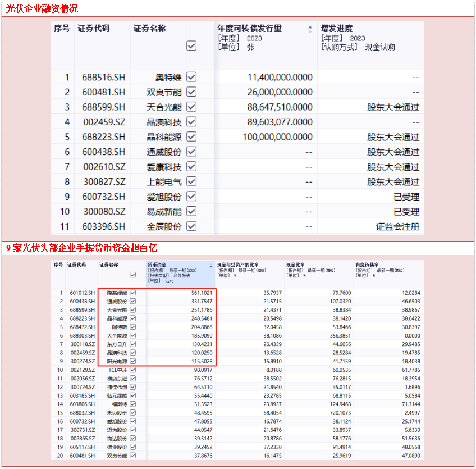The width and height of the screenshot is (476, 469).
Task: Click the code cell 300827.SZ
Action: coord(104,181)
